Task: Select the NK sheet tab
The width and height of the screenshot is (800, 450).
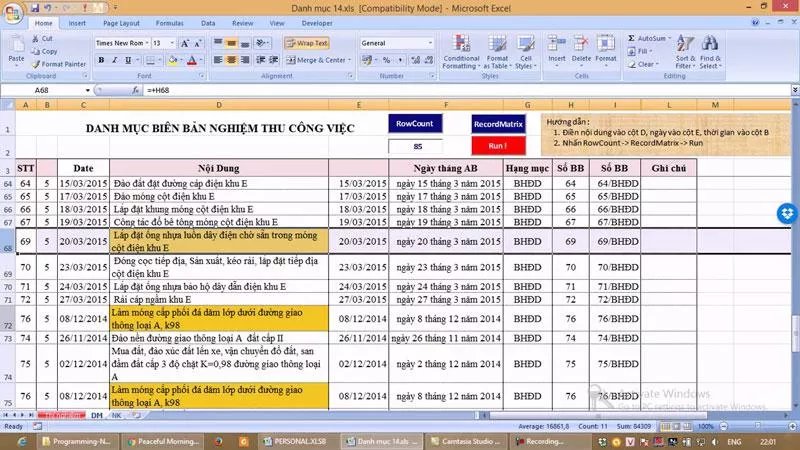Action: [x=116, y=416]
